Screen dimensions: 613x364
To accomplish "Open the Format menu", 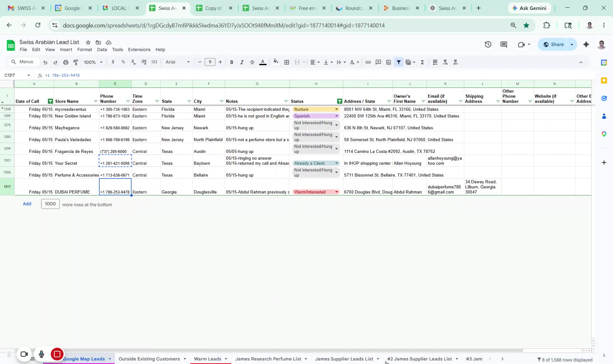I will (x=84, y=50).
